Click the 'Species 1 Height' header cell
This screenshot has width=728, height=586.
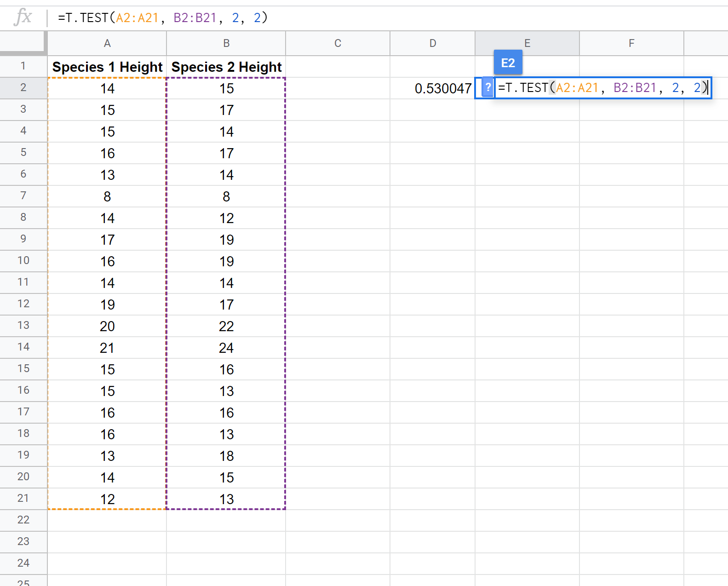pos(107,67)
